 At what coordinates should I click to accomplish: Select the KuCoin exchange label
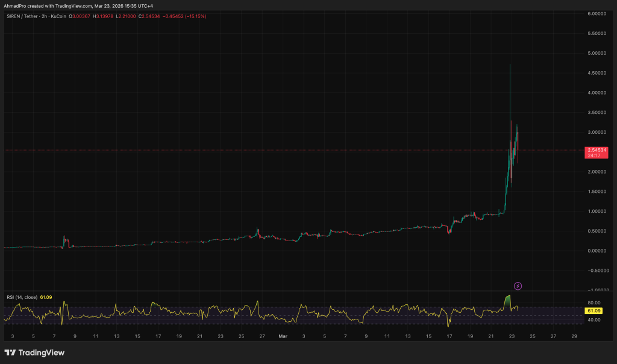[58, 17]
